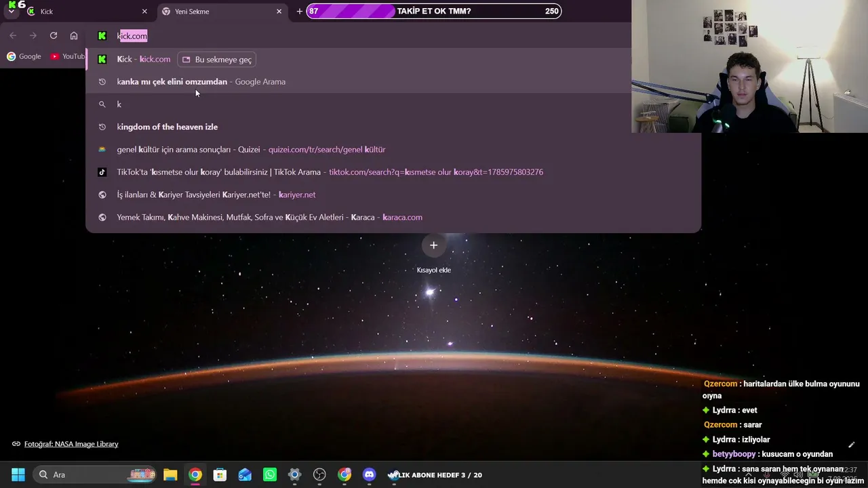This screenshot has width=868, height=488.
Task: Click the globe icon beside the Kariyer.net suggestion
Action: (x=102, y=195)
